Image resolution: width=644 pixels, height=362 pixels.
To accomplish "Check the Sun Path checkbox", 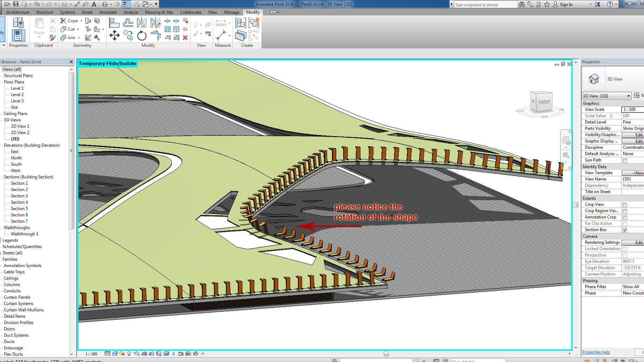I will [625, 160].
